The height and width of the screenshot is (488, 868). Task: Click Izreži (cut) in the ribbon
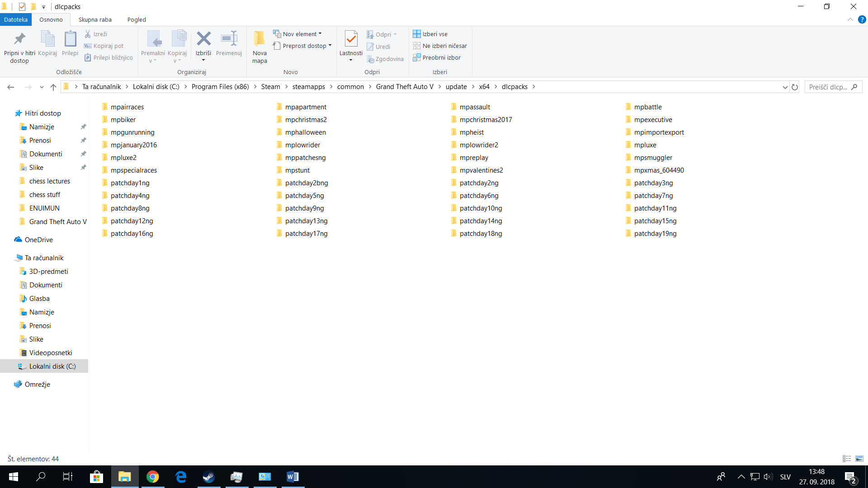[96, 34]
